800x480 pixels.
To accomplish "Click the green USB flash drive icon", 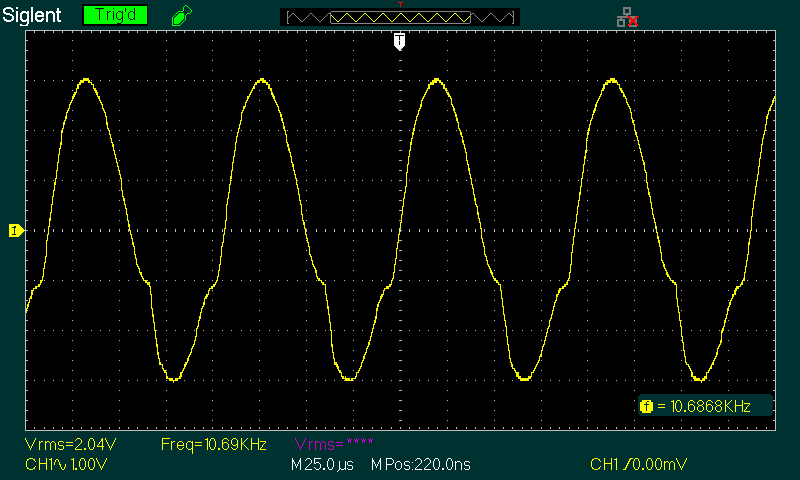I will 182,15.
